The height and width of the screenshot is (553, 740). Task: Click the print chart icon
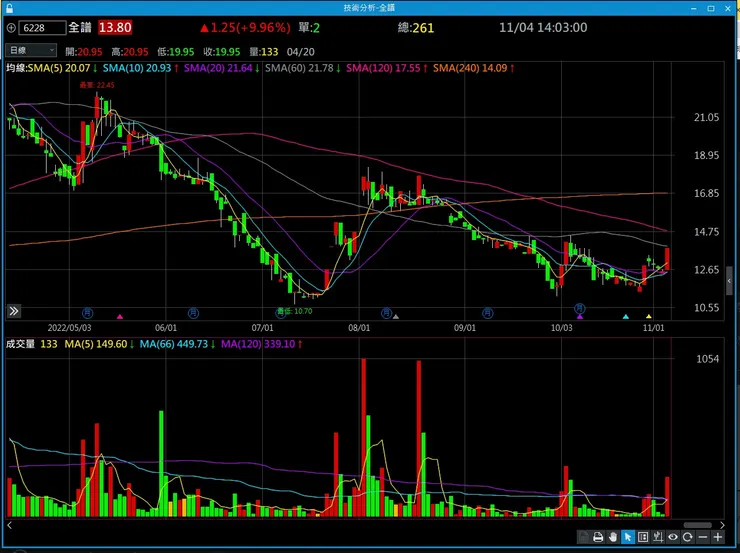pyautogui.click(x=598, y=537)
